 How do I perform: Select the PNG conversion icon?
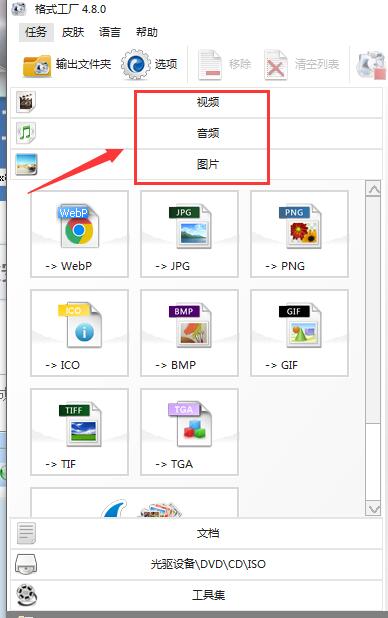click(x=300, y=226)
